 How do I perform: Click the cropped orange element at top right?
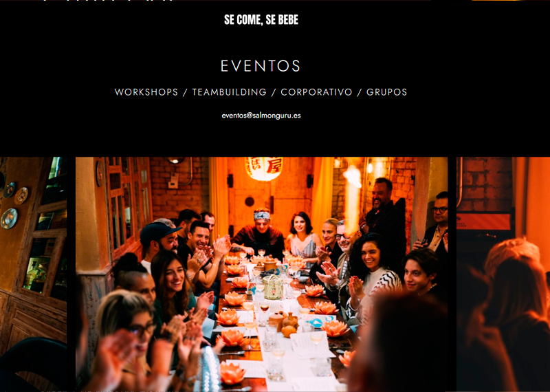pos(496,1)
